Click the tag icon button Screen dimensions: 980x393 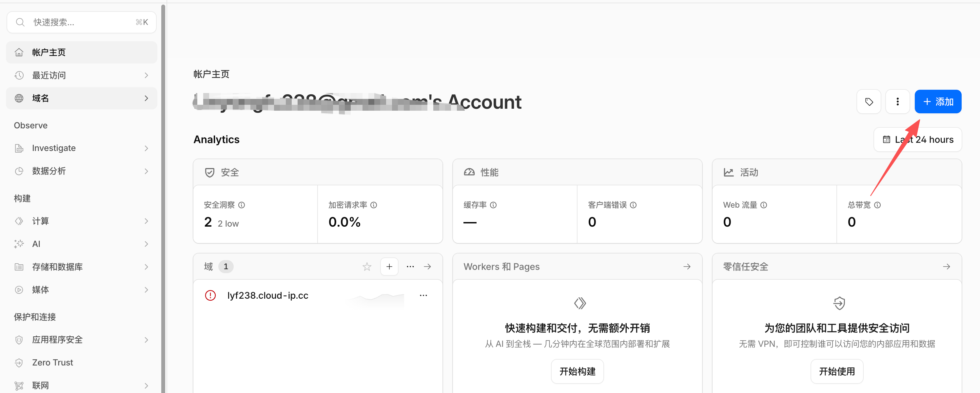tap(869, 102)
